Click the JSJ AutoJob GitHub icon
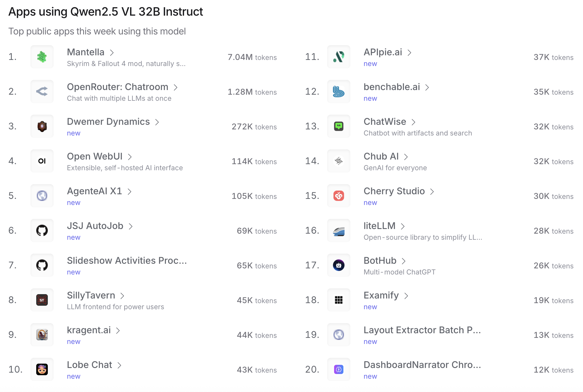 pos(42,230)
